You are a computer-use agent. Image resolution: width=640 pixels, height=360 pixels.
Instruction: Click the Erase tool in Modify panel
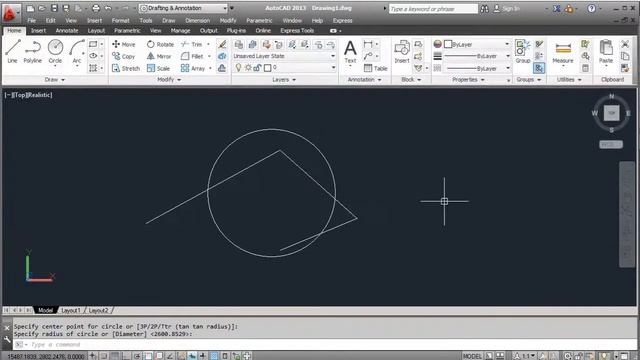tap(222, 44)
